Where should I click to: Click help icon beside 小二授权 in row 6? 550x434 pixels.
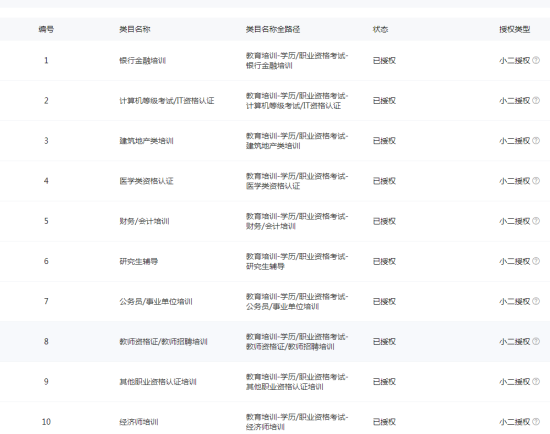[536, 261]
